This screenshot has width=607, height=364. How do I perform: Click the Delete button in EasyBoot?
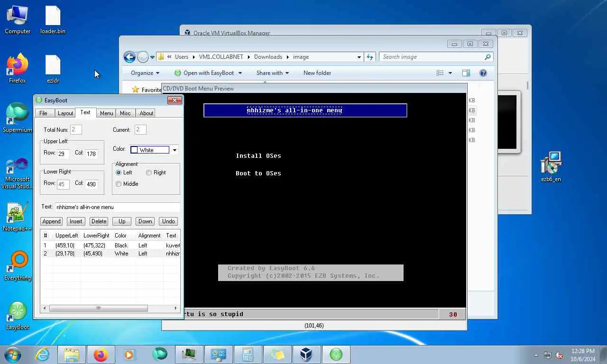(99, 221)
